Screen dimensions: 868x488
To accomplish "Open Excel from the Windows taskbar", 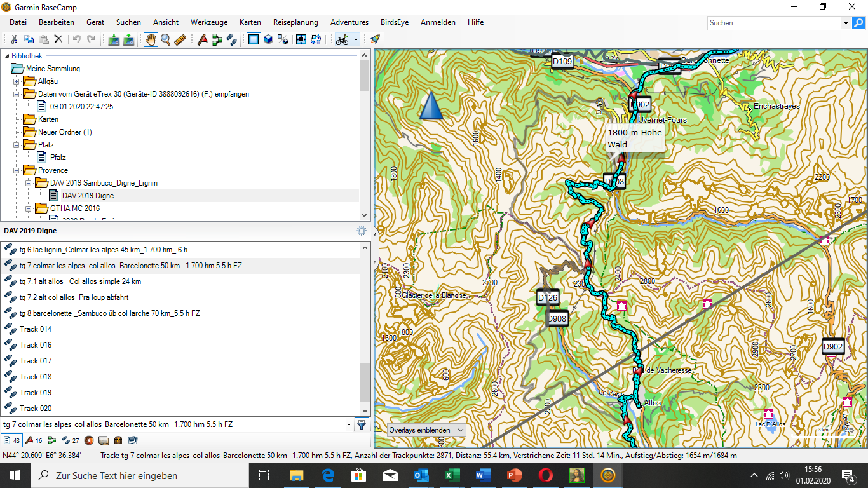I will pyautogui.click(x=452, y=475).
